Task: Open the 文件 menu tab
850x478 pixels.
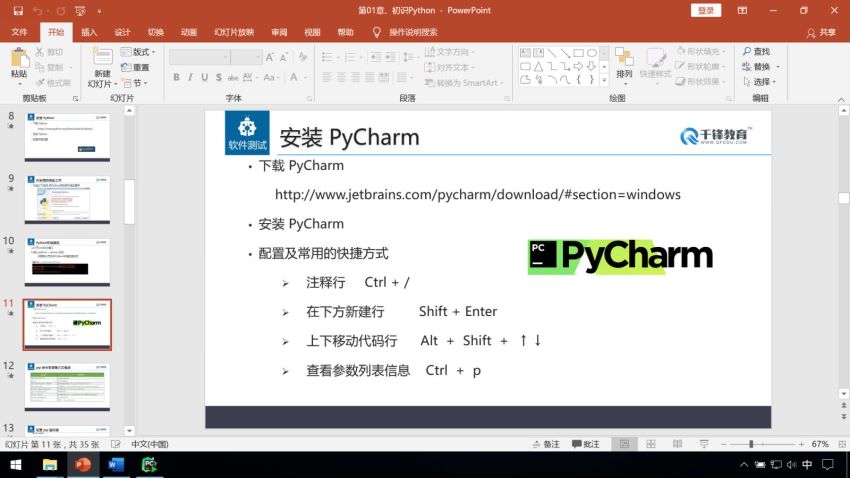Action: pos(20,32)
